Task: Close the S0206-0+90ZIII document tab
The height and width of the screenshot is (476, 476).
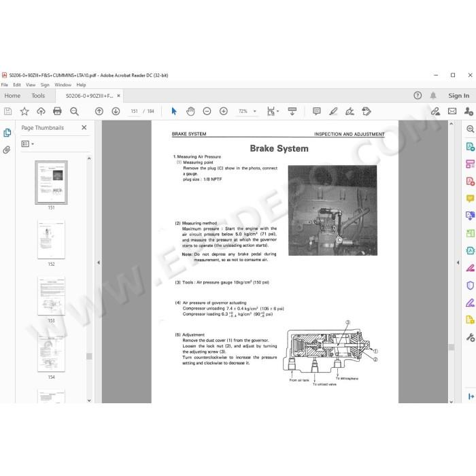Action: [119, 96]
